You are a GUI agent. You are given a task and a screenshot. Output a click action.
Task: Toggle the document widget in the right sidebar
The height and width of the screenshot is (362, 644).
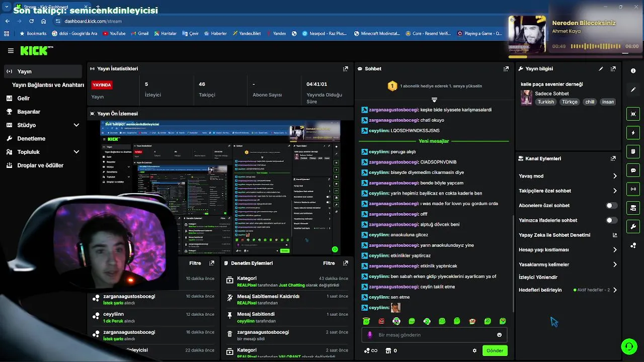tap(633, 151)
